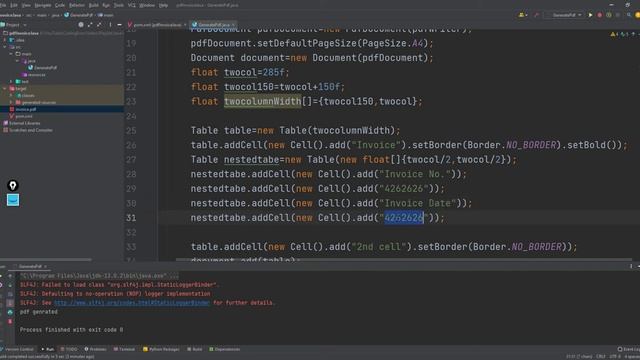Open the Version Control tool window
This screenshot has width=640, height=360.
[17, 349]
